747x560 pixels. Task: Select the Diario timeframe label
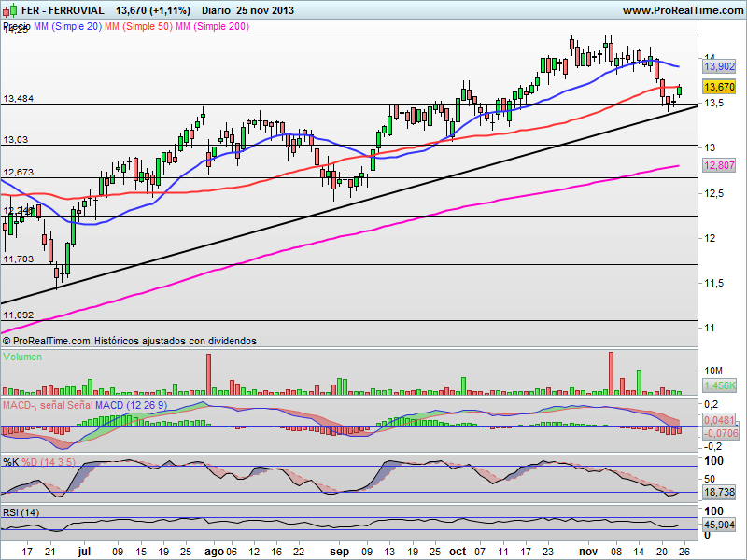(216, 10)
